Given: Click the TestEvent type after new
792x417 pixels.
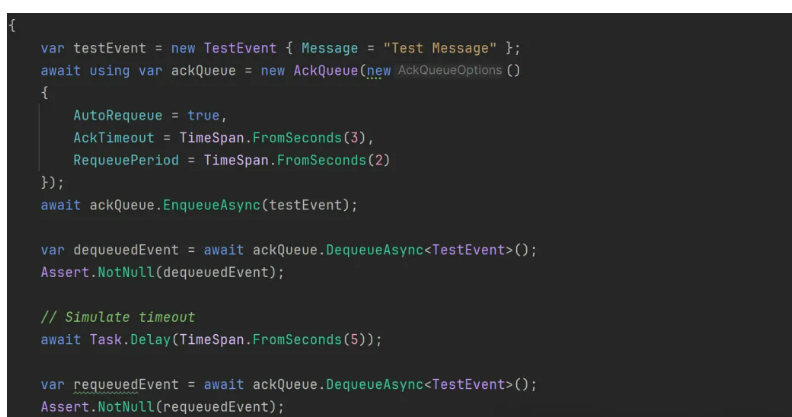Looking at the screenshot, I should click(240, 48).
